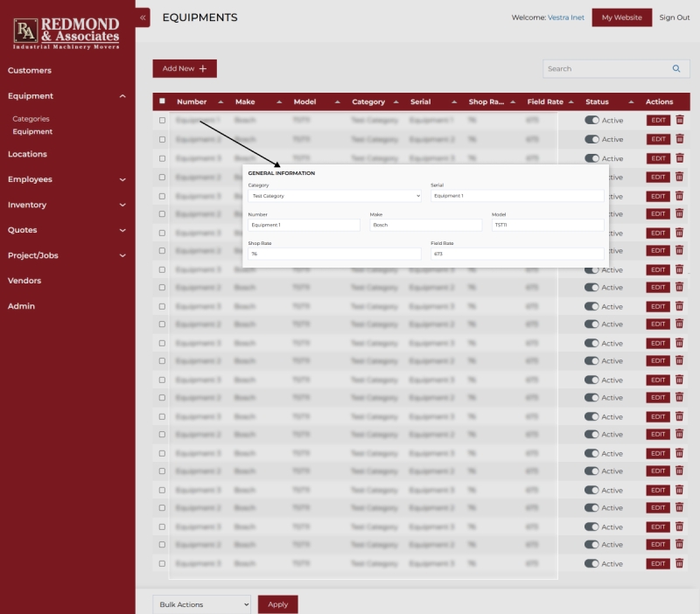
Task: Open the Bulk Actions dropdown
Action: coord(202,604)
